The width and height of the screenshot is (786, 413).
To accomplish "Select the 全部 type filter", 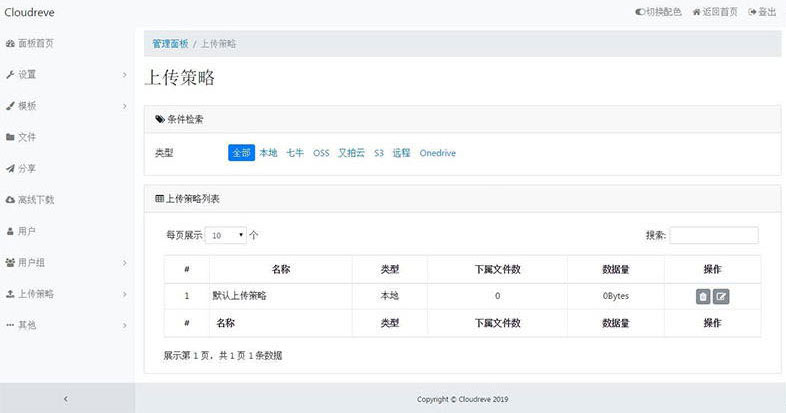I will pyautogui.click(x=242, y=153).
